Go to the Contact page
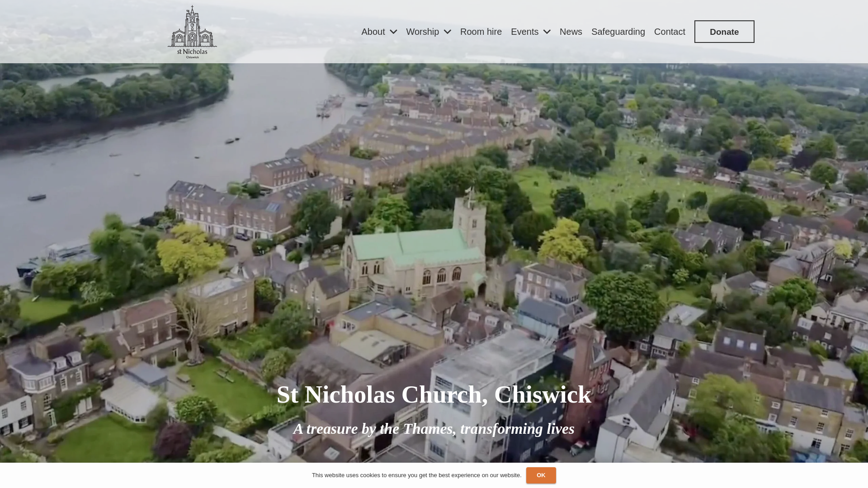868x488 pixels. coord(670,32)
